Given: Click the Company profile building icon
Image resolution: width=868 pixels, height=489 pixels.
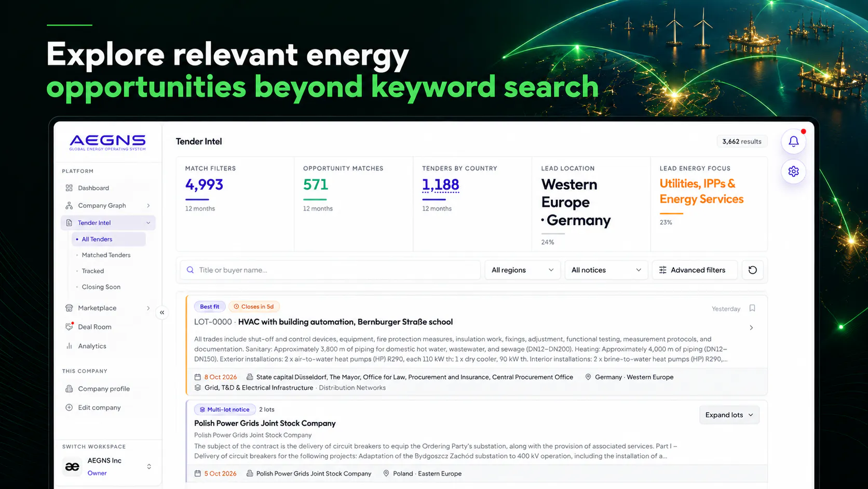Looking at the screenshot, I should [69, 389].
